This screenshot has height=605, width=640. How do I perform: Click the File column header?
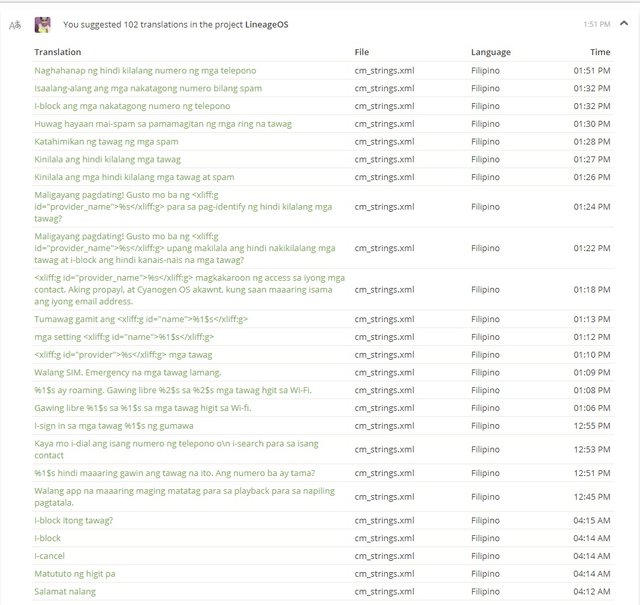pyautogui.click(x=361, y=52)
